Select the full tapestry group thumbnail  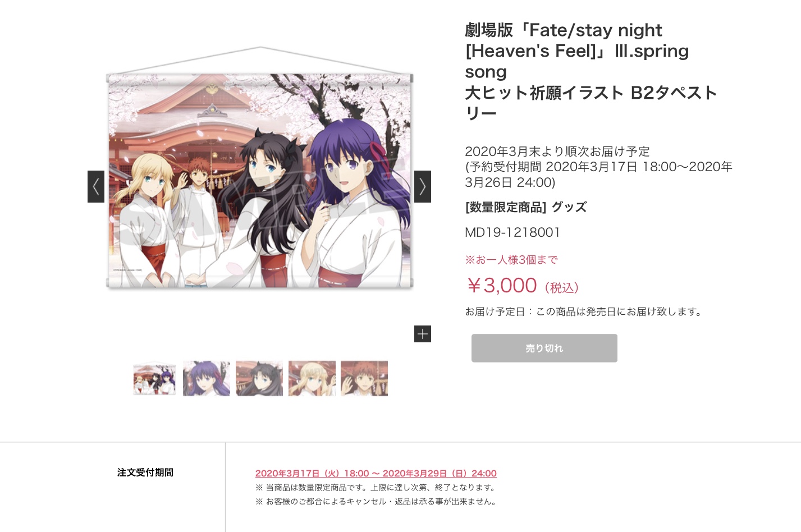pos(154,379)
